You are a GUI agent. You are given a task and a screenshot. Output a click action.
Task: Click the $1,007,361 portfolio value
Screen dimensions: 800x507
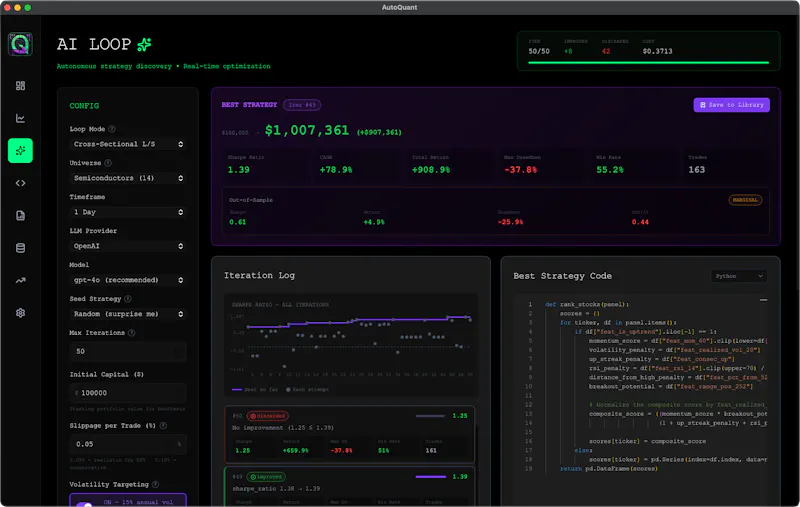(x=307, y=131)
